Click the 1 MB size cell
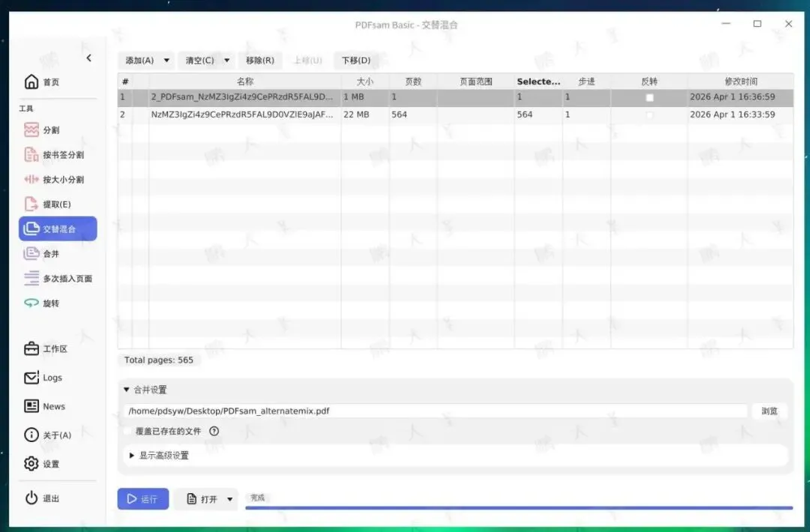The height and width of the screenshot is (532, 810). tap(364, 97)
